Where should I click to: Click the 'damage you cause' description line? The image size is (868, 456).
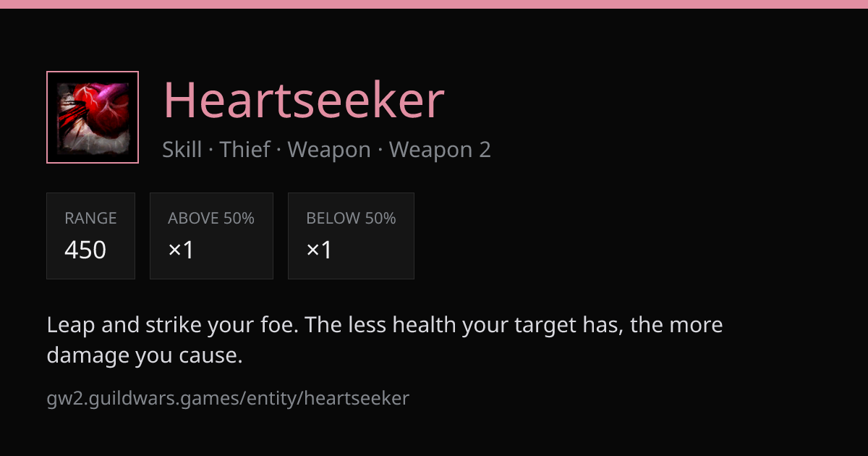pos(145,355)
